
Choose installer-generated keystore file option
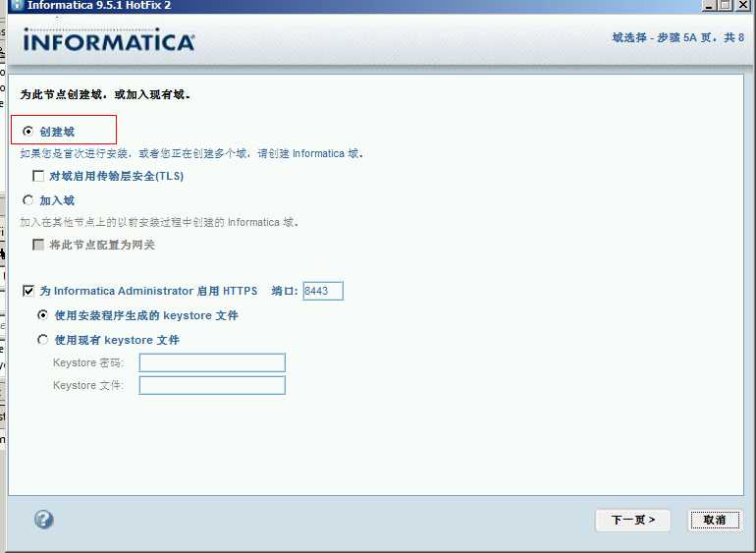(x=43, y=315)
